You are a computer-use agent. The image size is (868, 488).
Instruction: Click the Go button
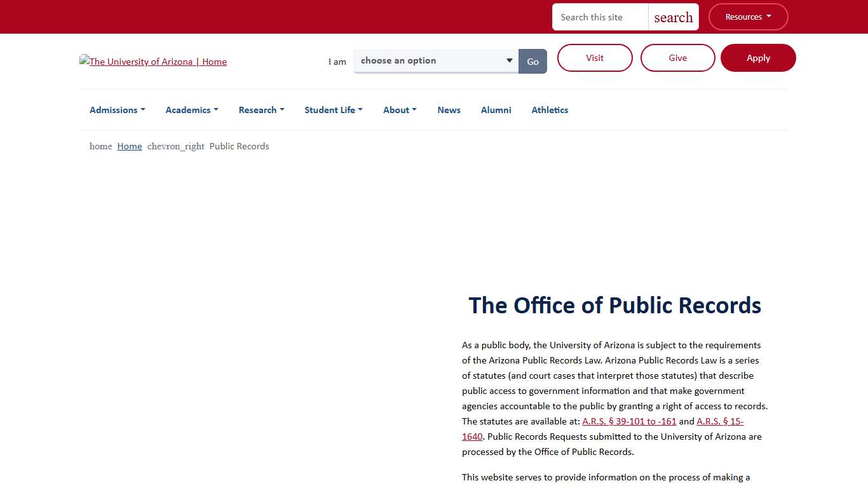tap(532, 61)
